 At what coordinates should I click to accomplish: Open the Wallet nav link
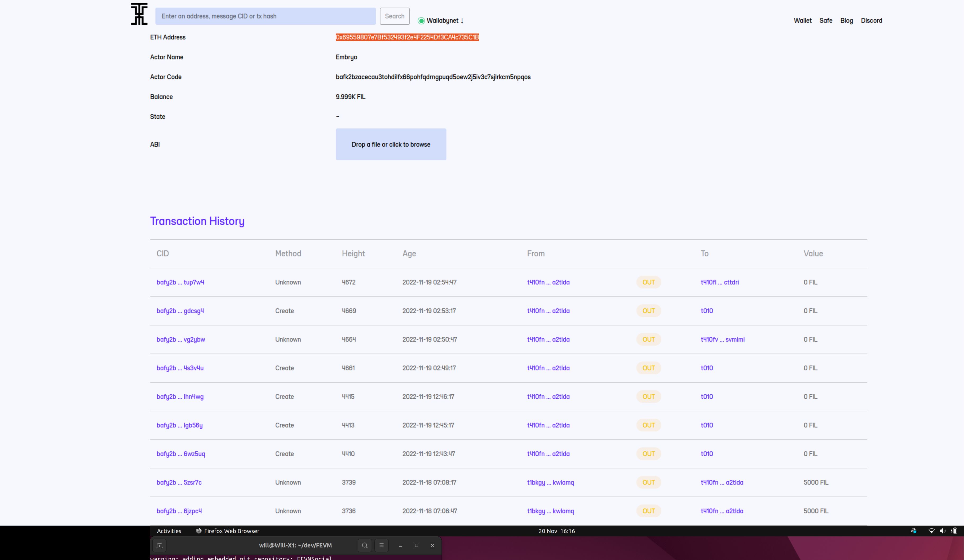click(x=803, y=21)
